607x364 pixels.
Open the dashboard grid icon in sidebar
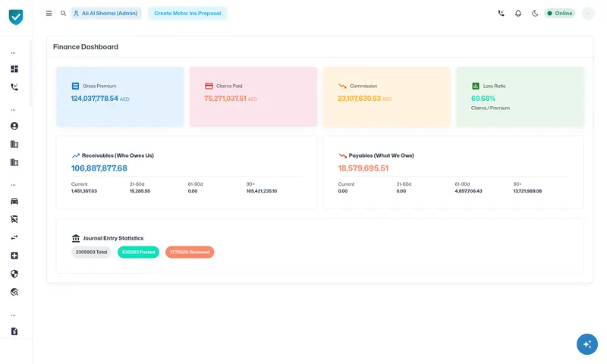point(14,69)
